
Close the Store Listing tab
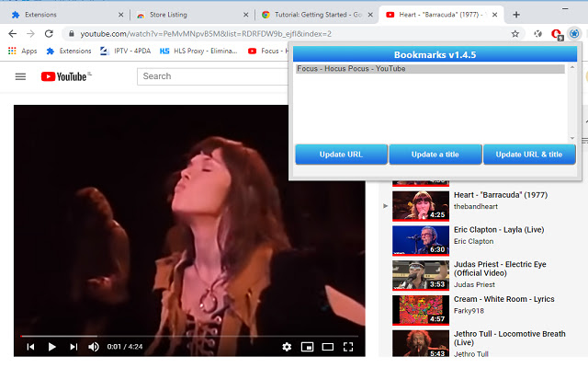pyautogui.click(x=245, y=15)
